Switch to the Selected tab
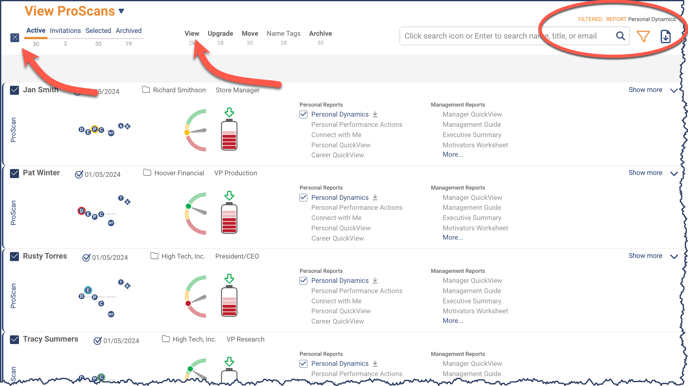The width and height of the screenshot is (688, 386). [x=98, y=31]
